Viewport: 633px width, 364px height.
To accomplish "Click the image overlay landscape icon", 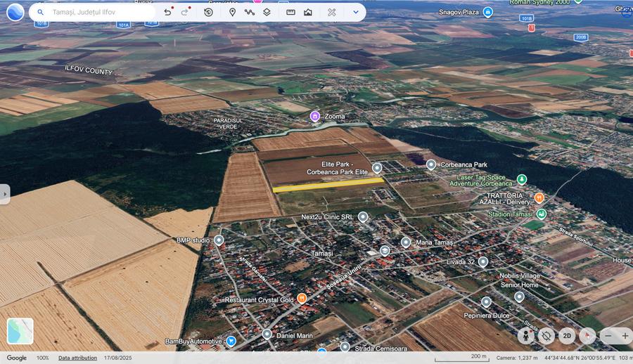I will click(308, 12).
